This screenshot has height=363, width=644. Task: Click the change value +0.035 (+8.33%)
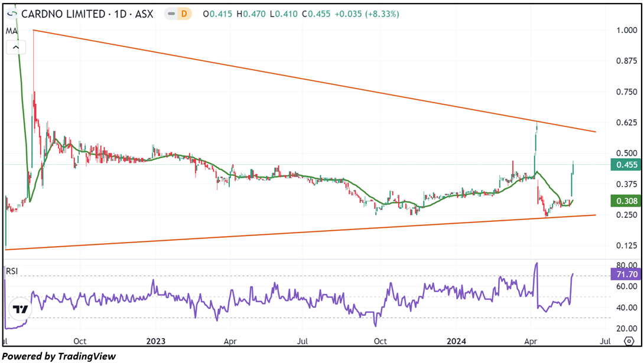(x=367, y=14)
